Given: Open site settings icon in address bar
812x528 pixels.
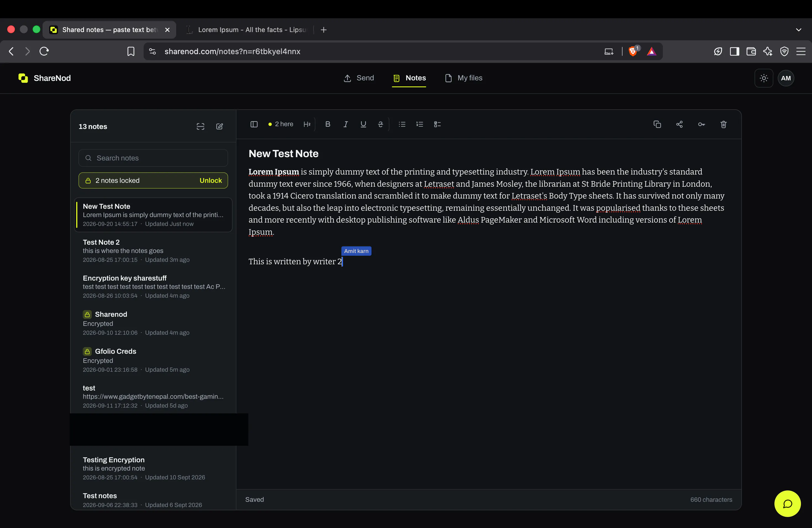Looking at the screenshot, I should tap(152, 52).
